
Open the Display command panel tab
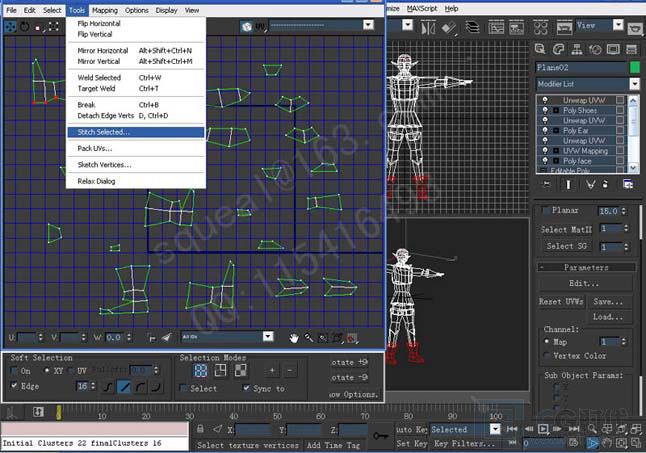613,49
